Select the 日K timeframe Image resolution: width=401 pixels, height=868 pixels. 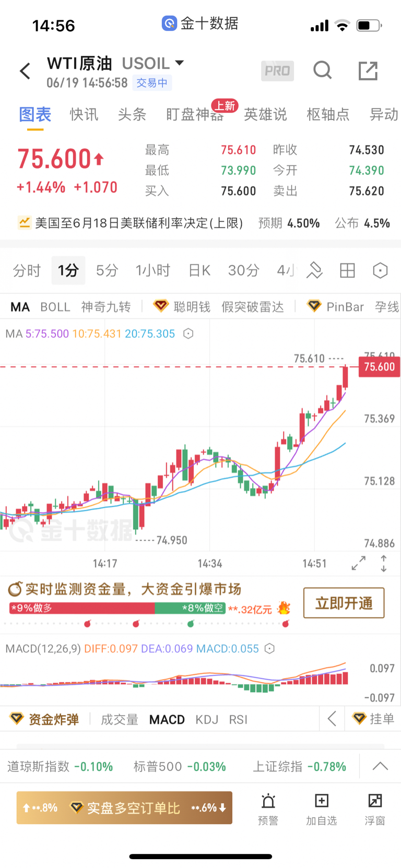click(x=199, y=270)
